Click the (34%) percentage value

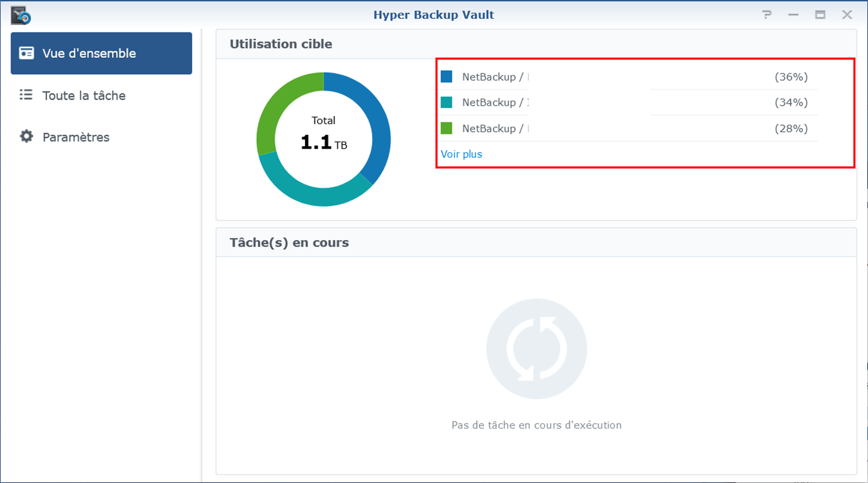pos(791,102)
